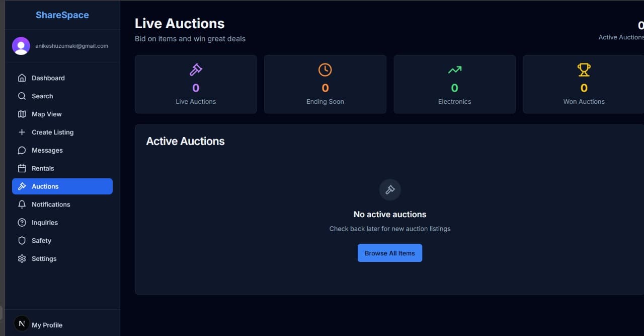The image size is (644, 336).
Task: Click the gavel icon above No active auctions
Action: (390, 190)
